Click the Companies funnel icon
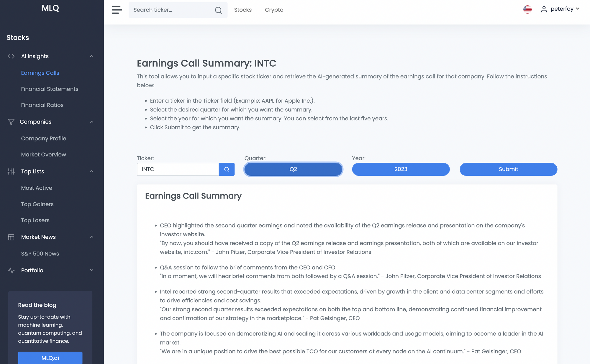The height and width of the screenshot is (364, 590). point(11,122)
